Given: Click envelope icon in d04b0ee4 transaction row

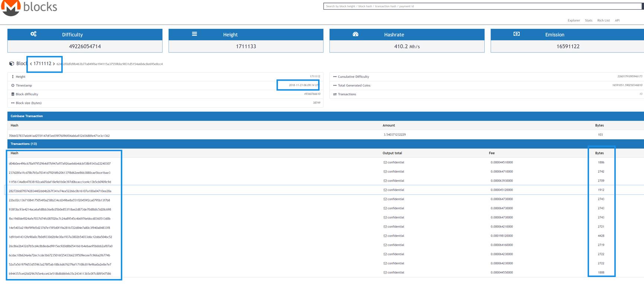Looking at the screenshot, I should click(385, 163).
